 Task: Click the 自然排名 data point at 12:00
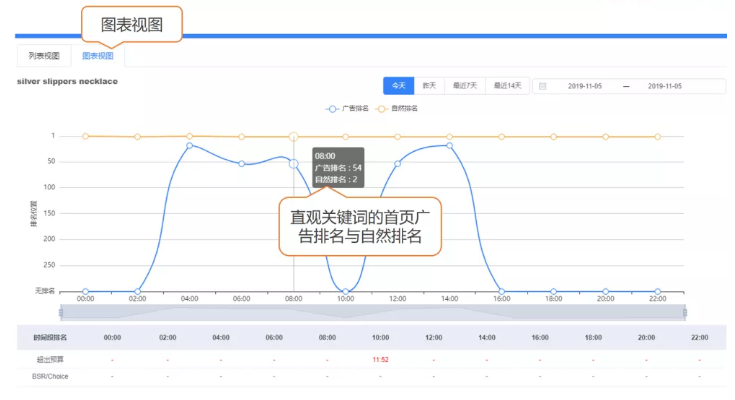[x=398, y=137]
